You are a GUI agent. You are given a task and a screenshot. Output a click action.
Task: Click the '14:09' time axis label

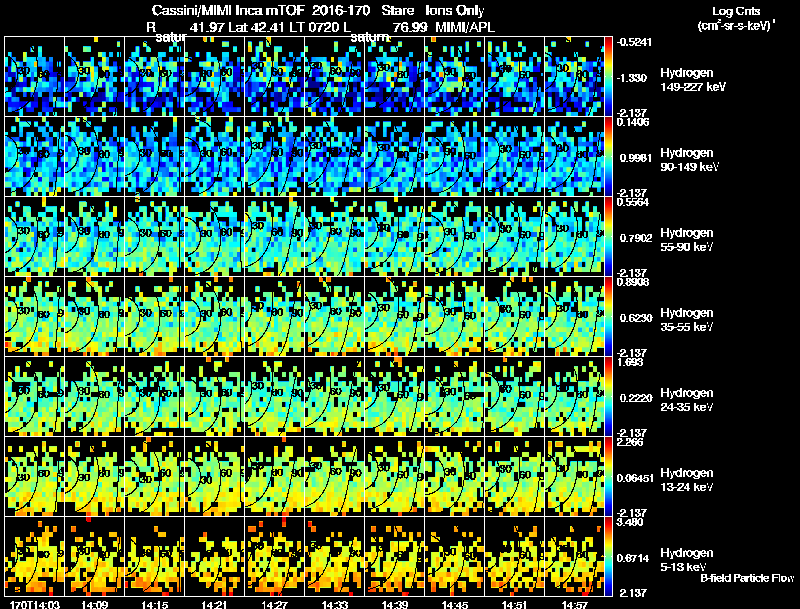94,604
